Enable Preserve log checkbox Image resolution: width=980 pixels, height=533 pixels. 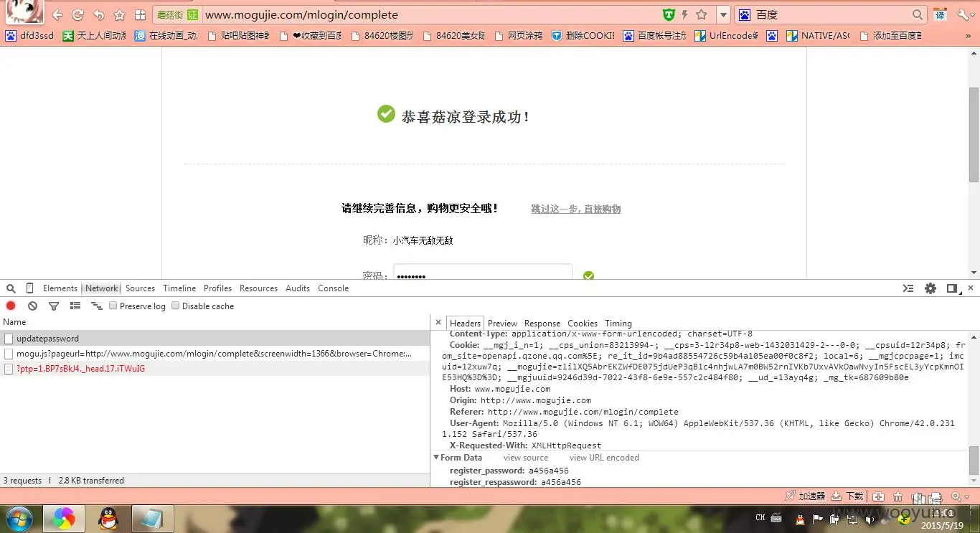tap(113, 306)
